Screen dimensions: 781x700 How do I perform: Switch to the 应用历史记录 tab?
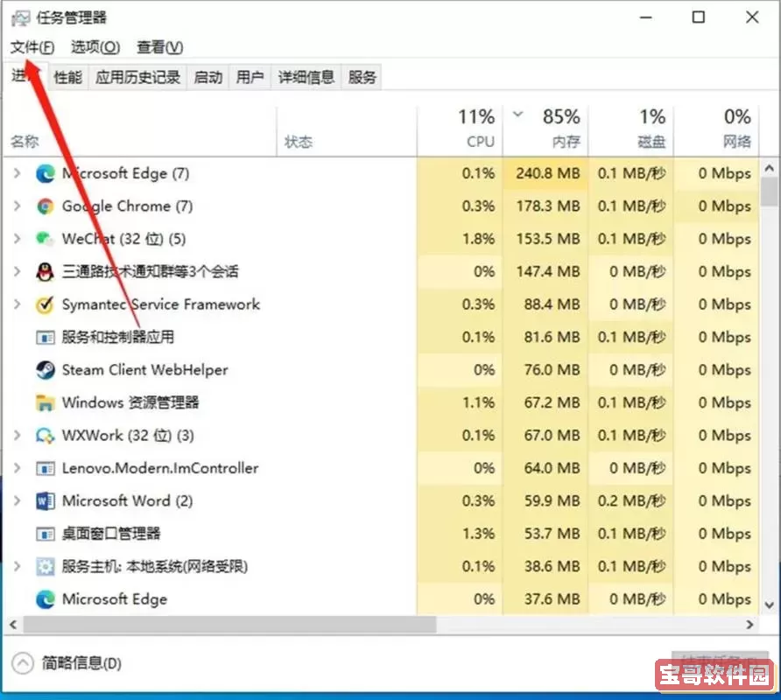click(x=137, y=77)
